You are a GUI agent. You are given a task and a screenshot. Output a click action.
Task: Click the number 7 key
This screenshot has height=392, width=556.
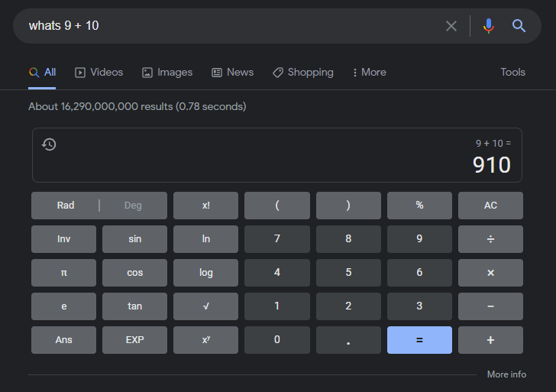click(x=277, y=239)
